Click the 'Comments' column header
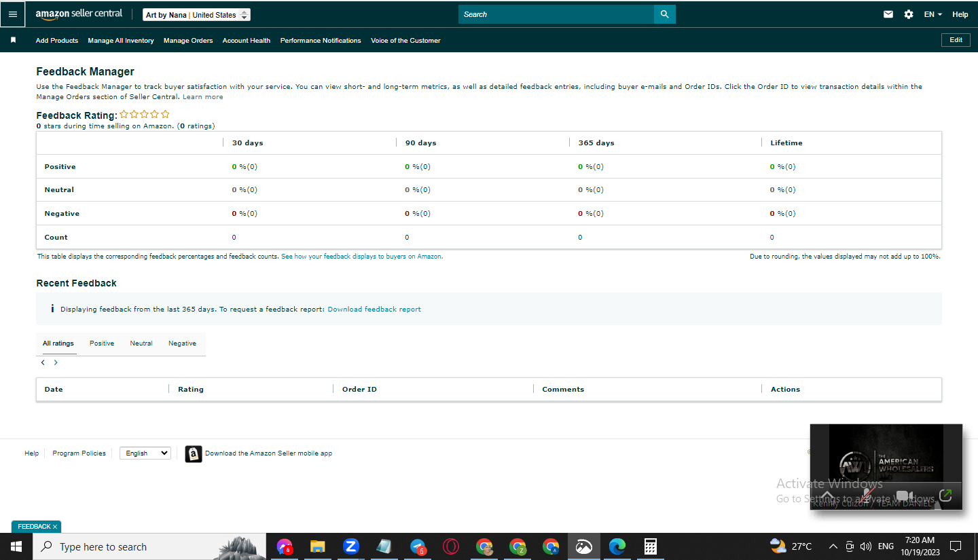Image resolution: width=978 pixels, height=560 pixels. (563, 390)
